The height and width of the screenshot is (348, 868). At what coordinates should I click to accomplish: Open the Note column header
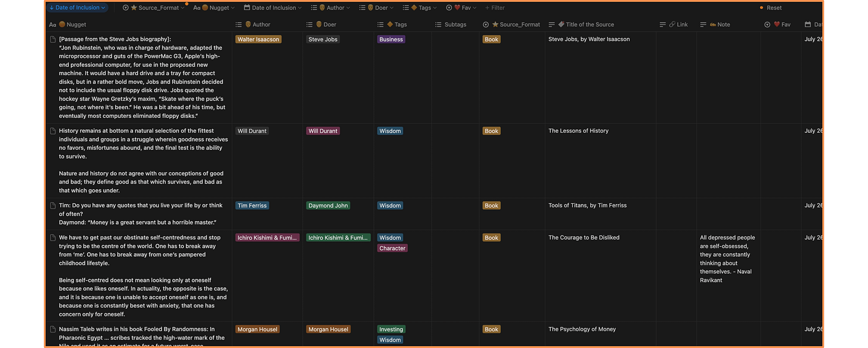click(728, 24)
